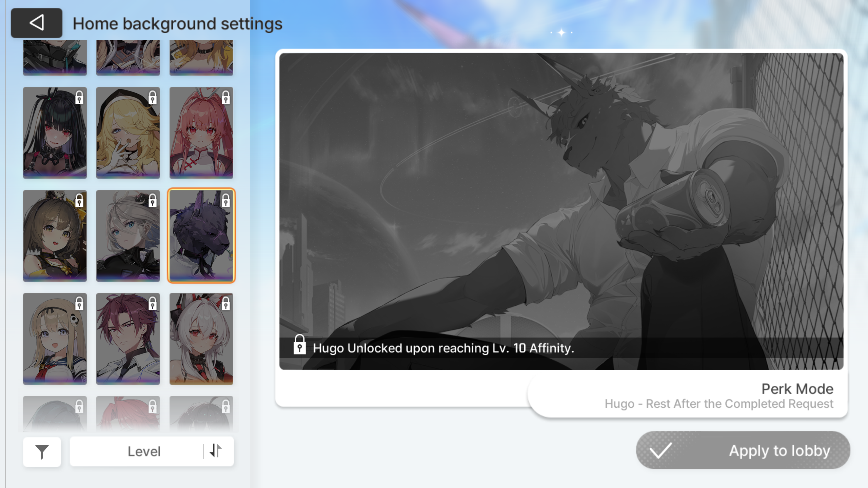This screenshot has height=488, width=868.
Task: Pick the blonde schoolgirl with panda clip thumbnail
Action: (x=55, y=339)
